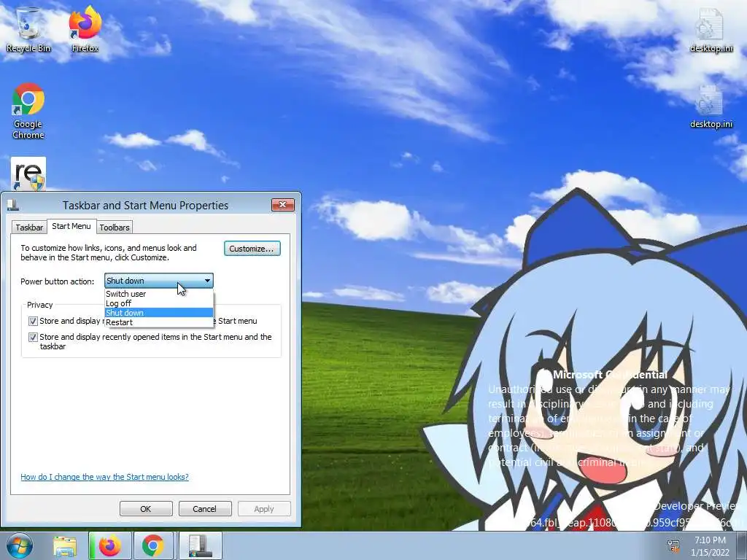Select the upper desktop.ini file icon
Viewport: 747px width, 560px height.
711,31
